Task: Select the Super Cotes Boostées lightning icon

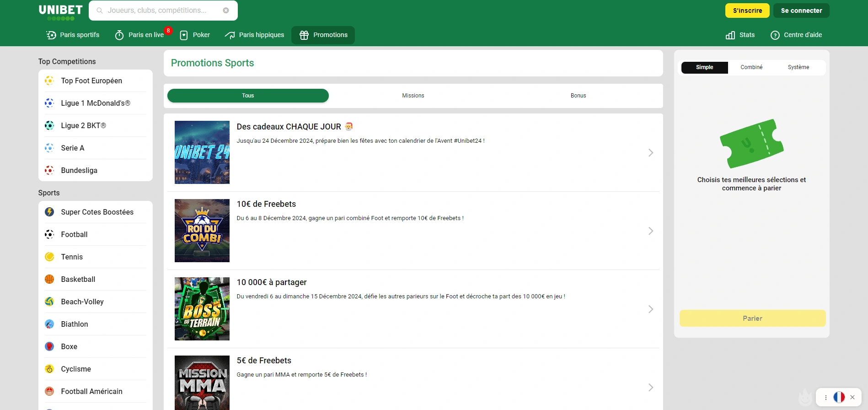Action: click(x=49, y=212)
